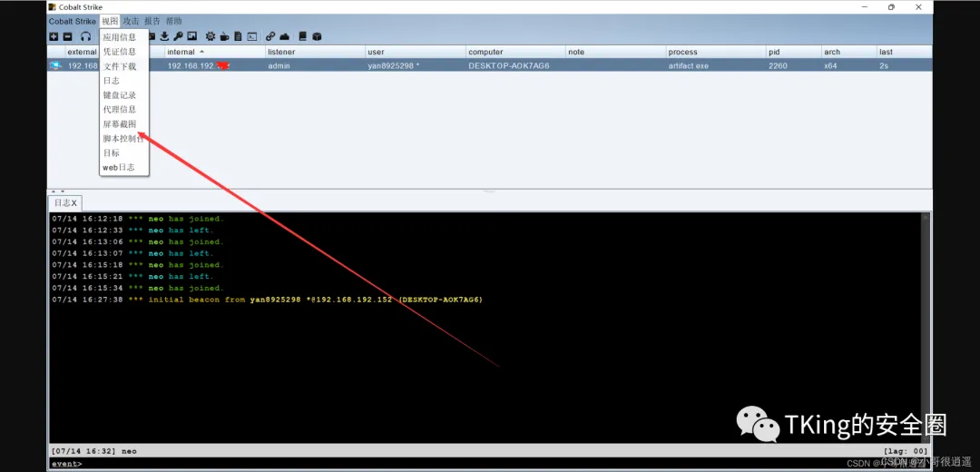Open the 报告 menu
Image resolution: width=980 pixels, height=472 pixels.
click(152, 21)
